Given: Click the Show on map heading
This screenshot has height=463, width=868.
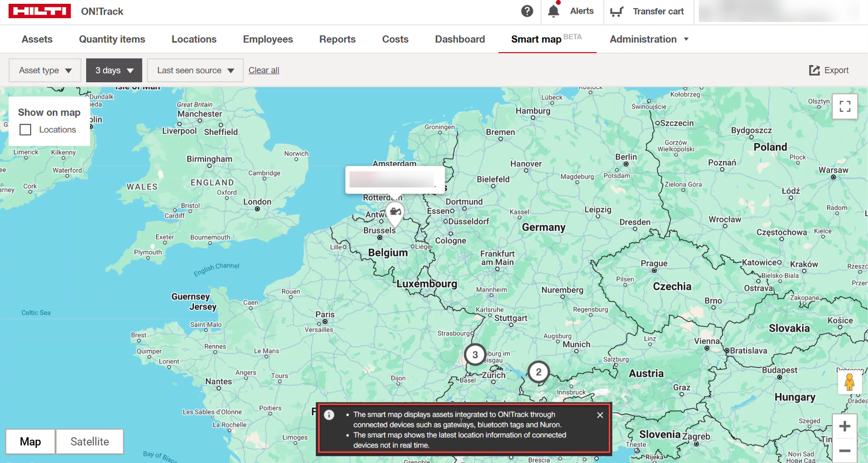Looking at the screenshot, I should (x=49, y=112).
